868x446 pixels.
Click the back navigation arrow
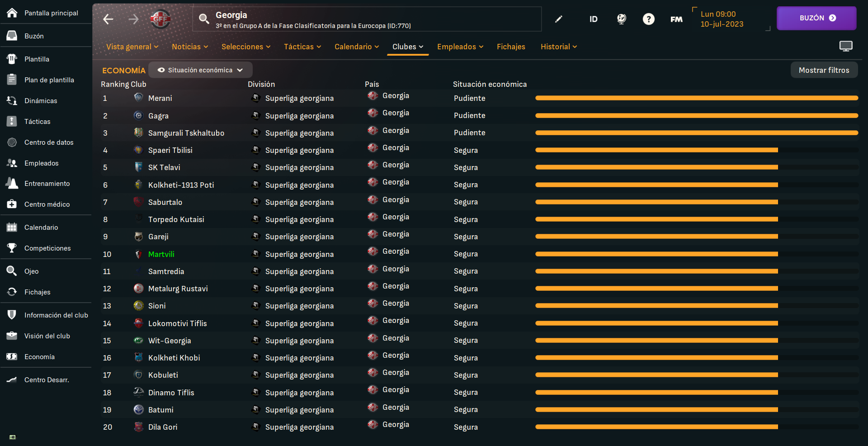coord(108,19)
